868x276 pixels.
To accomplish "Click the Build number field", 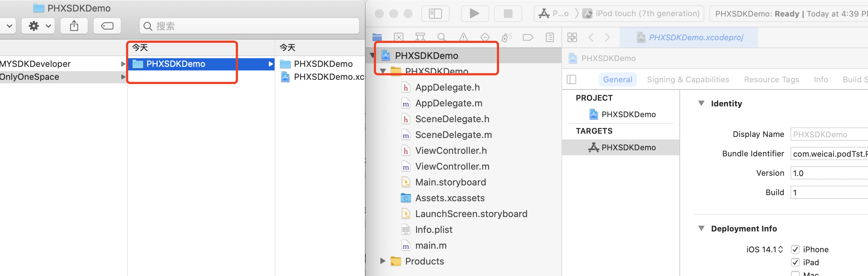I will [x=829, y=193].
